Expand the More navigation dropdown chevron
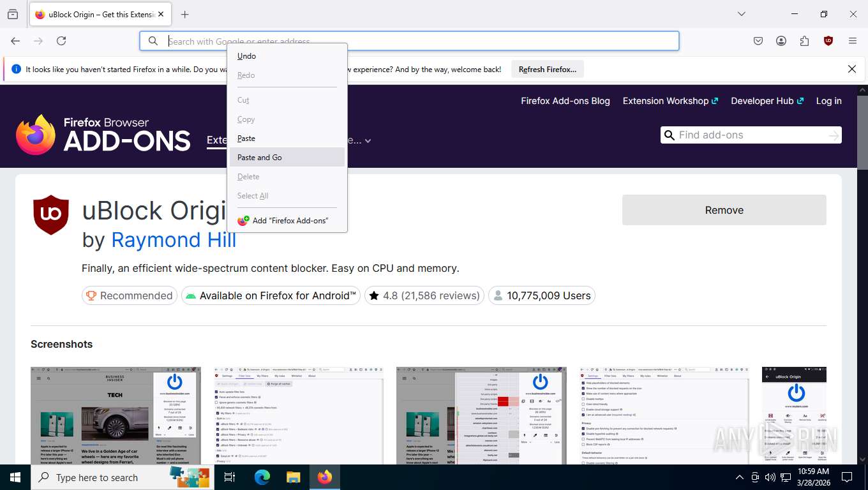868x490 pixels. coord(368,141)
